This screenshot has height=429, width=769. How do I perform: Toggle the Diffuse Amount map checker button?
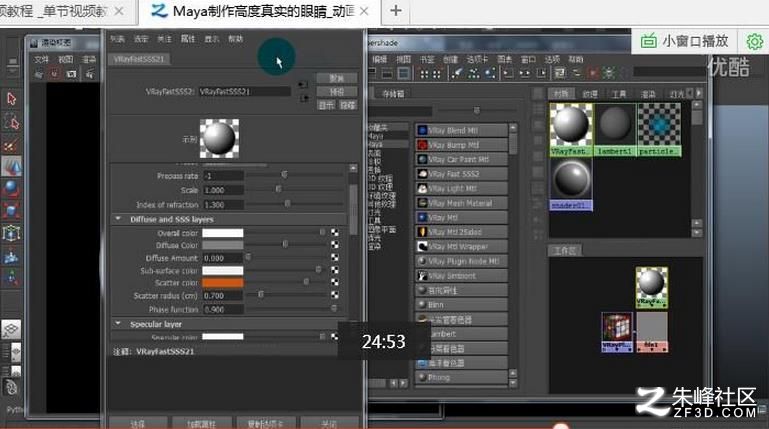(x=335, y=257)
